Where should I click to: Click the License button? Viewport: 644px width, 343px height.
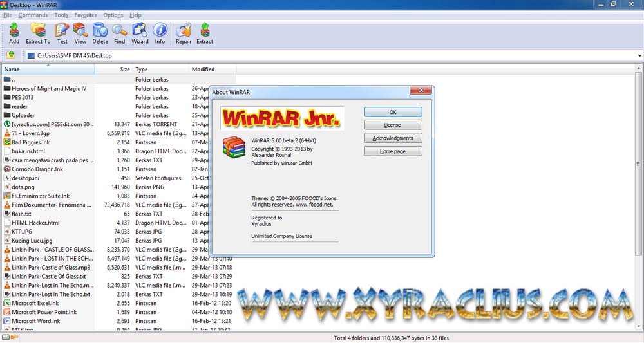tap(393, 125)
